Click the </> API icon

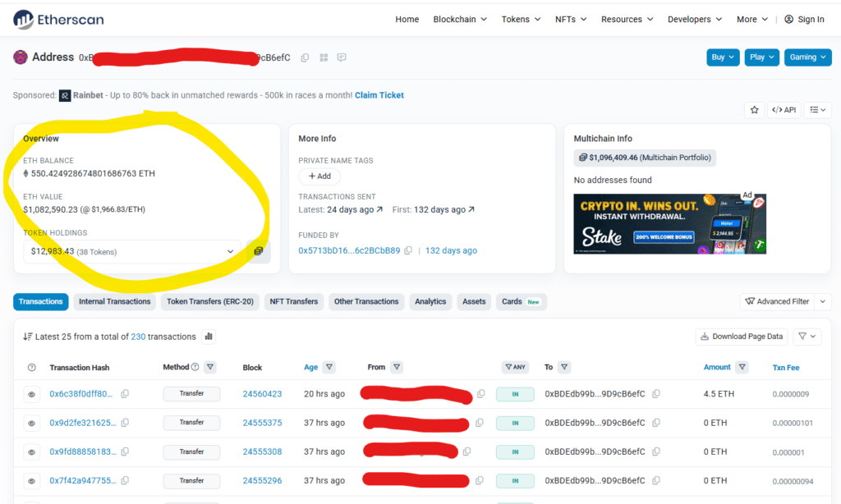[x=784, y=109]
